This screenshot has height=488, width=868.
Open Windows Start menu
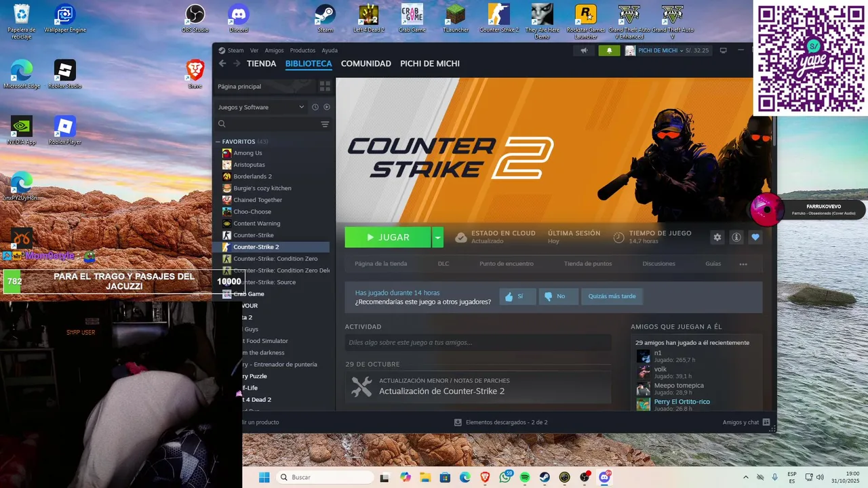264,477
